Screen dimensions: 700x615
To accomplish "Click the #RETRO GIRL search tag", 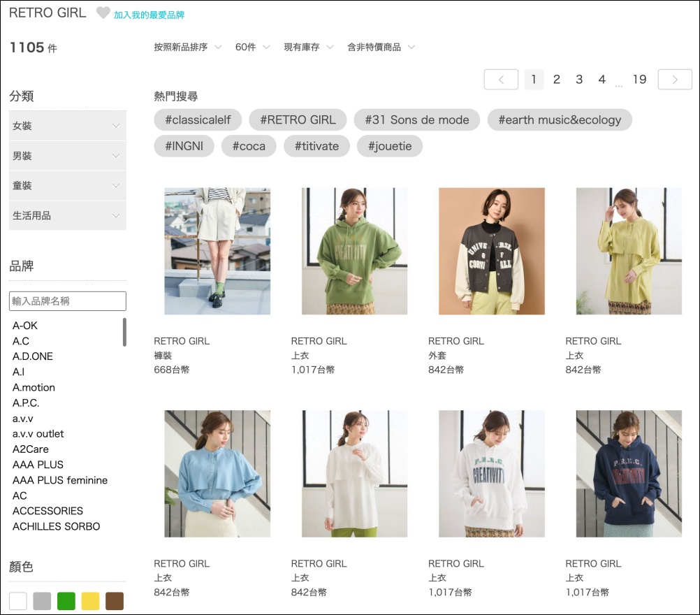I will 298,120.
